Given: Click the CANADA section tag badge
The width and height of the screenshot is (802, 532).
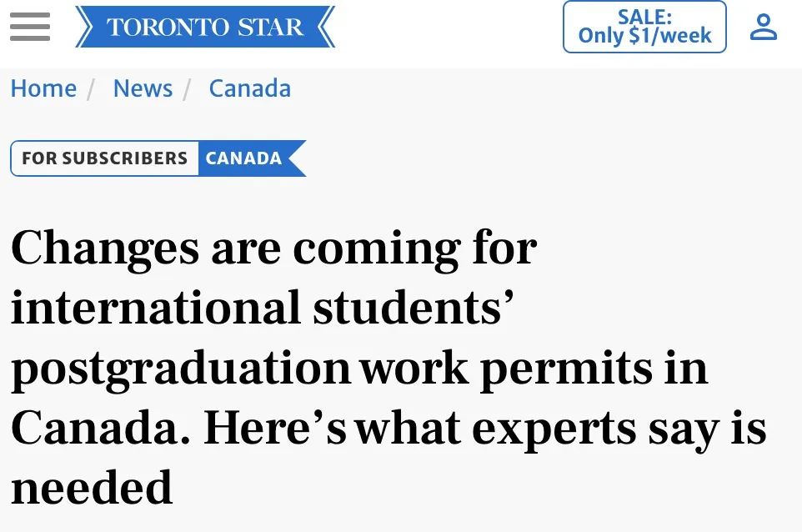Looking at the screenshot, I should click(x=244, y=158).
